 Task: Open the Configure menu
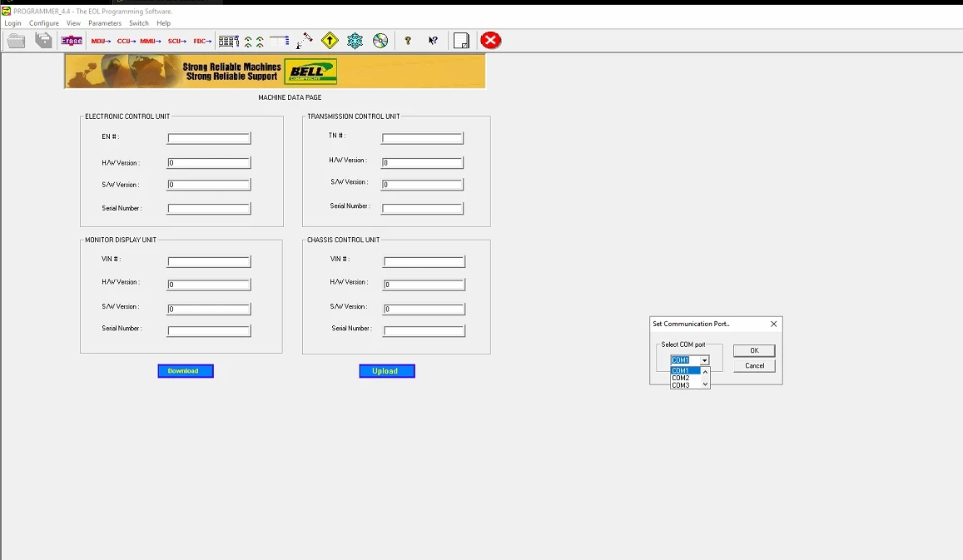click(x=44, y=23)
